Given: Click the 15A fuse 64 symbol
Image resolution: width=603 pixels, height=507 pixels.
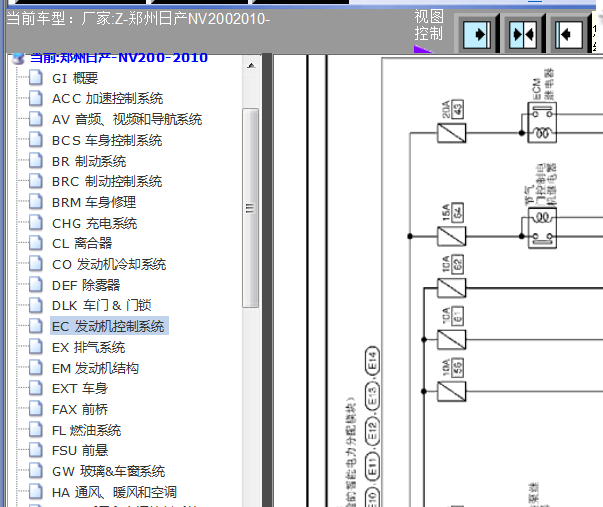Looking at the screenshot, I should click(451, 236).
